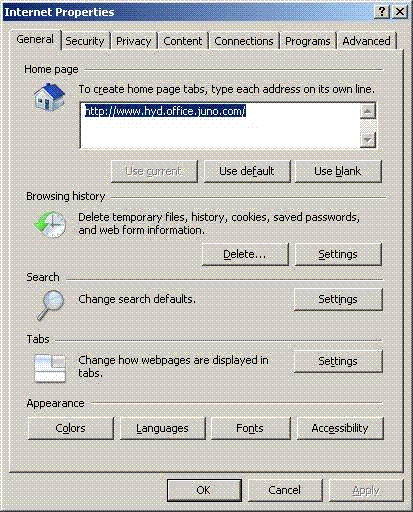
Task: Open the Accessibility options
Action: (x=340, y=428)
